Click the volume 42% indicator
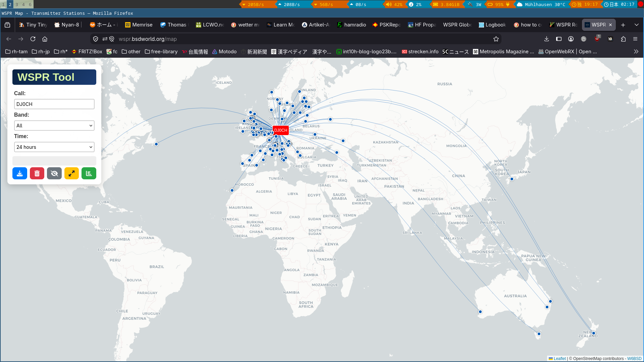 394,4
